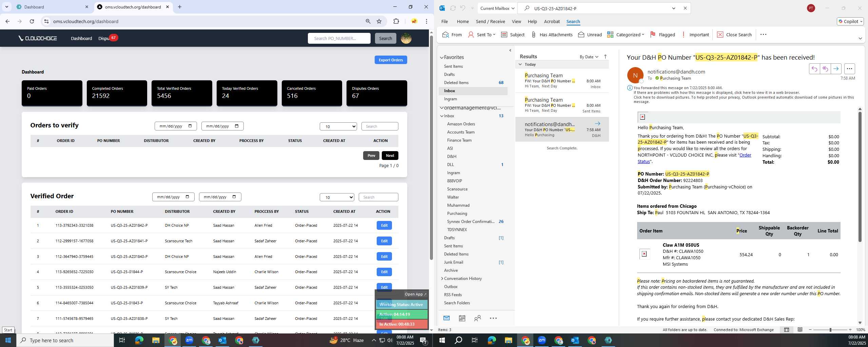Screen dimensions: 868x347
Task: Edit order US-Q3-25-AZ01842-P
Action: click(x=384, y=225)
